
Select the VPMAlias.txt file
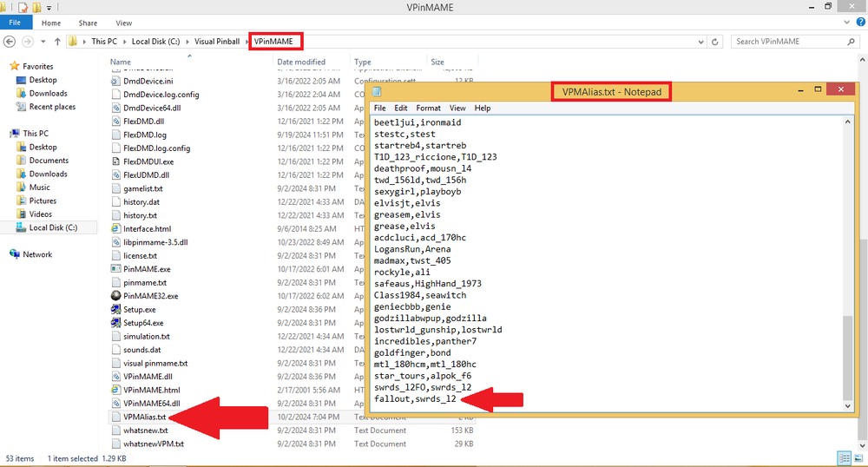tap(144, 417)
